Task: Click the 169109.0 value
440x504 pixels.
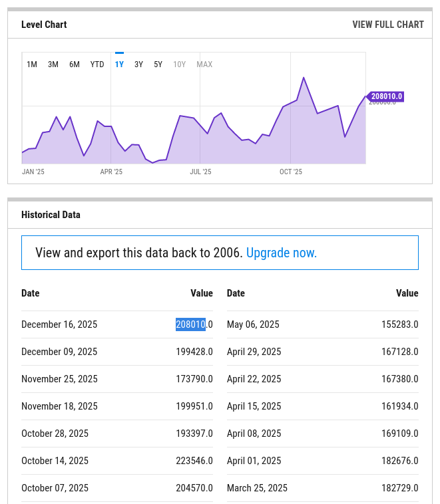Action: click(400, 434)
